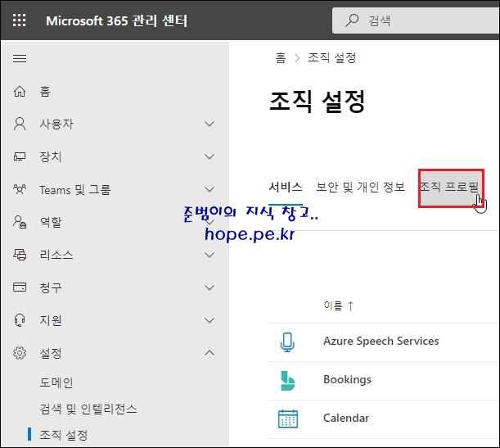Collapse the navigation menu hamburger icon
Screen dimensions: 500x448
(x=20, y=58)
